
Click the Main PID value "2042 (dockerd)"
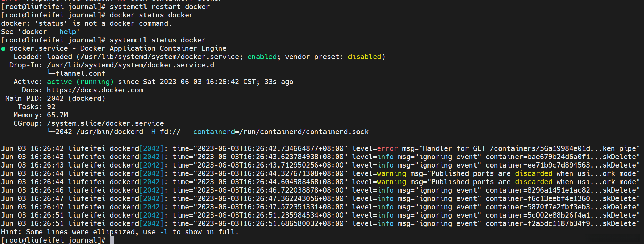(76, 99)
